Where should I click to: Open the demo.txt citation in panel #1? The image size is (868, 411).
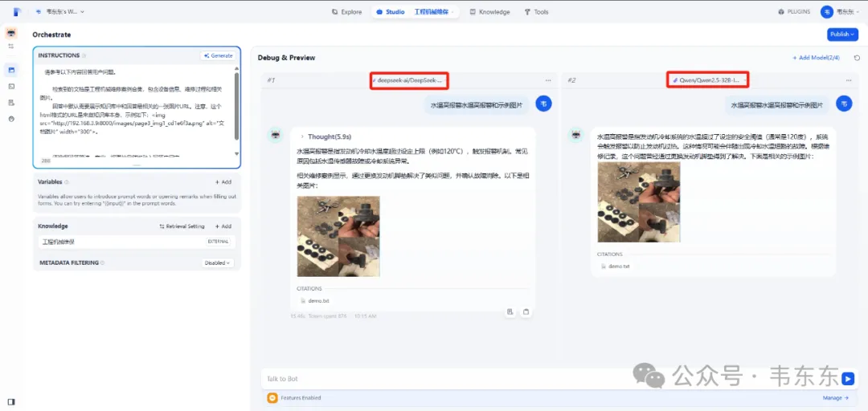(x=314, y=301)
